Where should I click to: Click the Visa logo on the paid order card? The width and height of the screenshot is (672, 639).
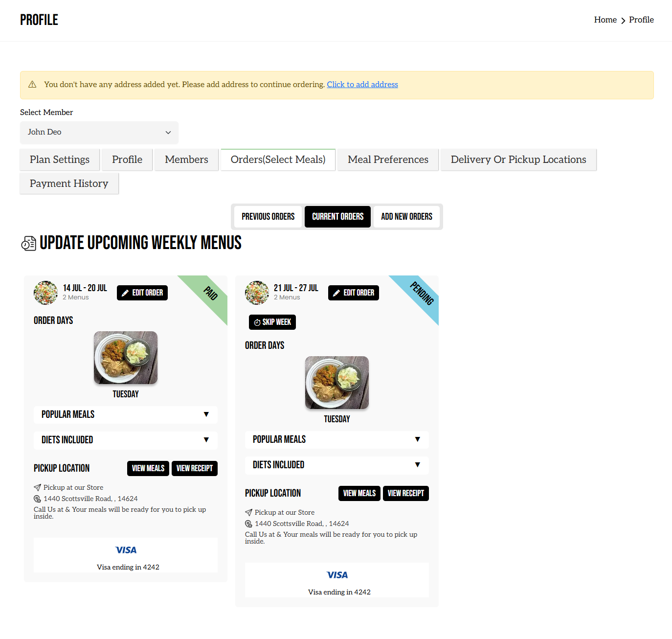pos(126,549)
